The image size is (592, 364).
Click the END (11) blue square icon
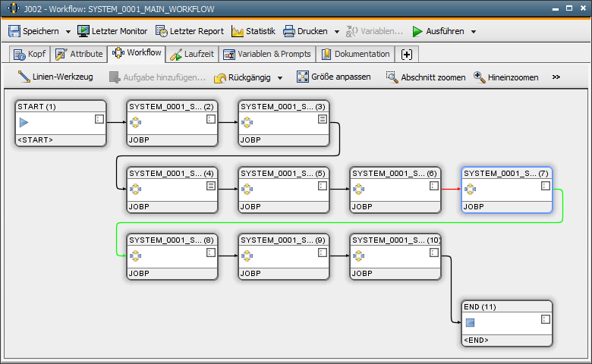[x=470, y=323]
